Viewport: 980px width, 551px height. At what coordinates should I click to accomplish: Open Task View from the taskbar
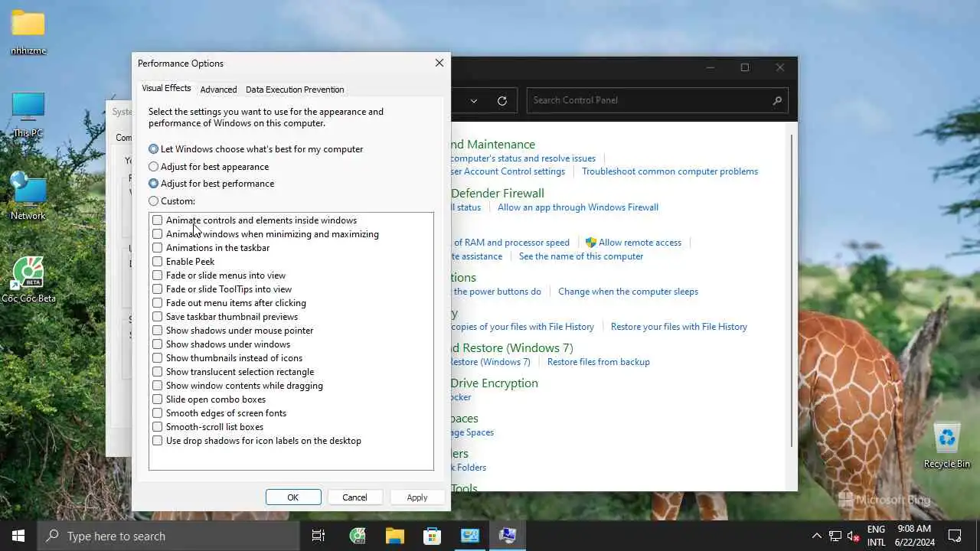tap(318, 536)
